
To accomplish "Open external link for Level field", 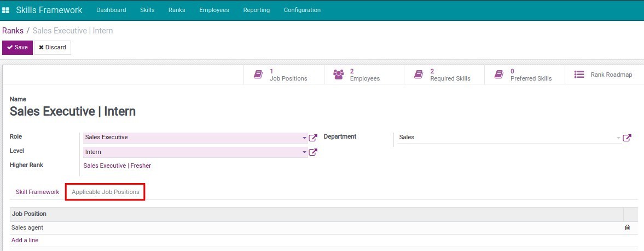I will click(313, 152).
